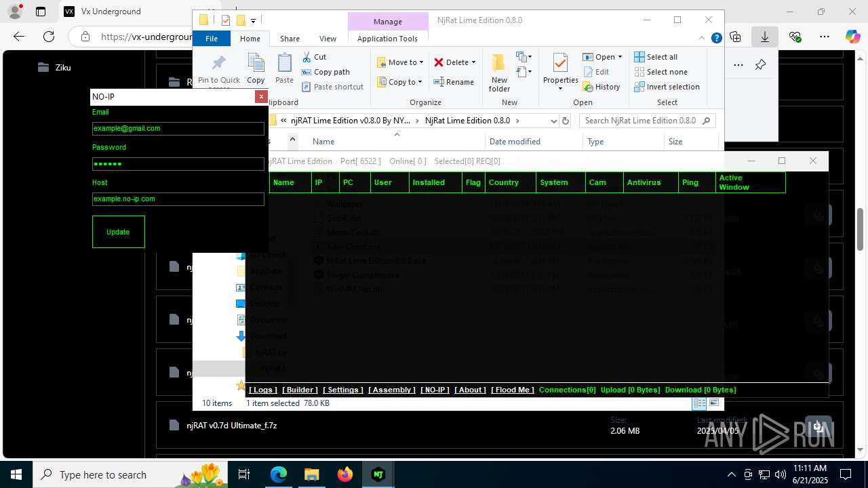Refresh the Explorer address bar
868x488 pixels.
565,121
